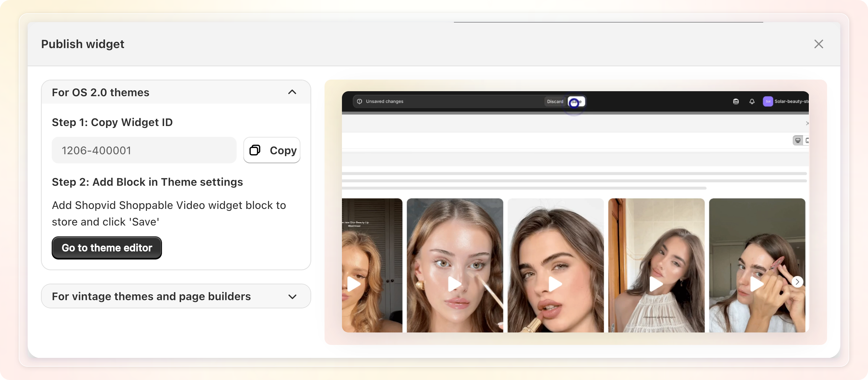Collapse the For OS 2.0 themes section
Viewport: 868px width, 380px height.
(292, 92)
